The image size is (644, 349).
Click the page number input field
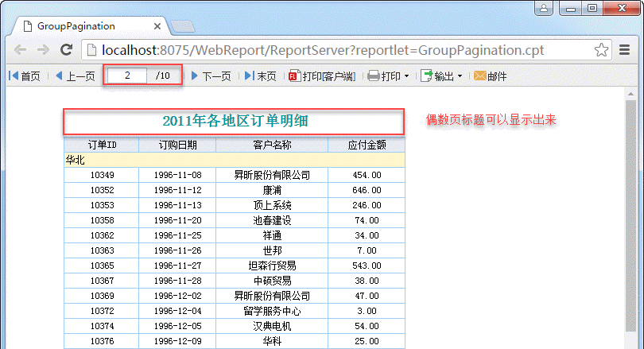click(x=127, y=76)
